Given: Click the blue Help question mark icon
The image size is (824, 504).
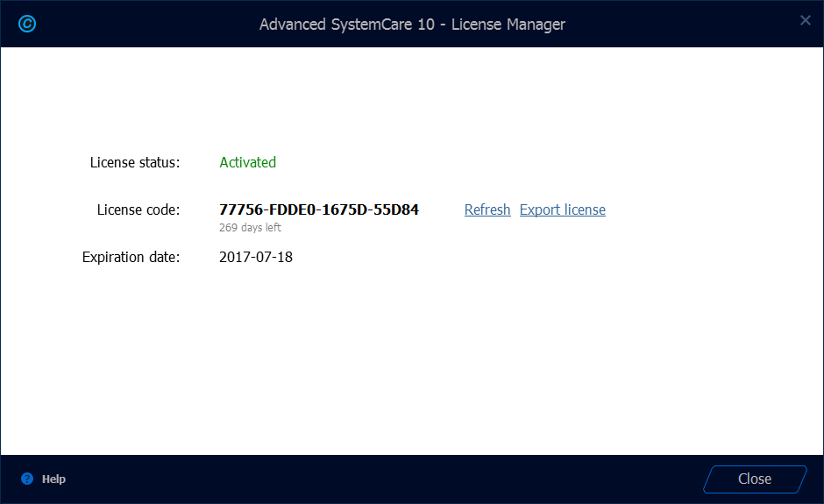Looking at the screenshot, I should [x=27, y=479].
